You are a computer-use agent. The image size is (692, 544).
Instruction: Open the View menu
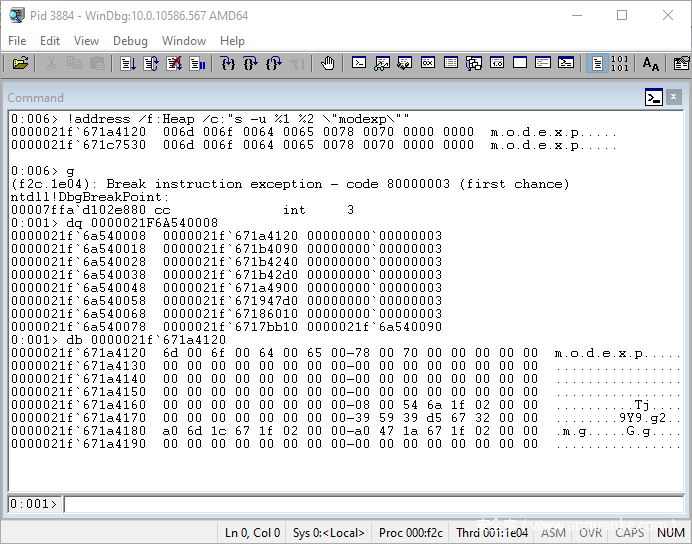[x=86, y=41]
